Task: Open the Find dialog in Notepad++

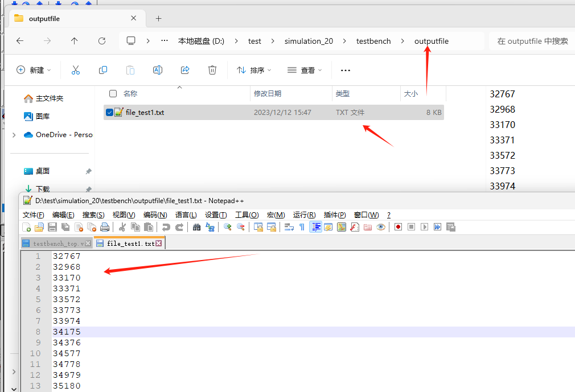Action: 196,227
